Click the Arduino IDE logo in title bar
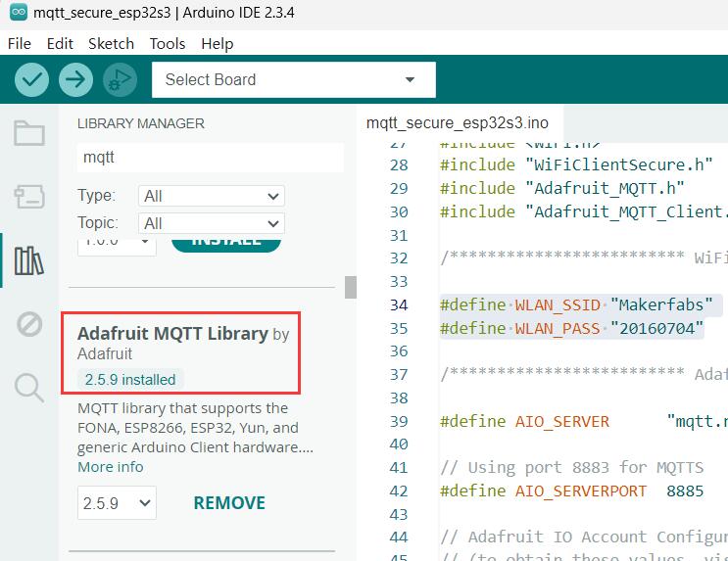728x561 pixels. pos(19,12)
